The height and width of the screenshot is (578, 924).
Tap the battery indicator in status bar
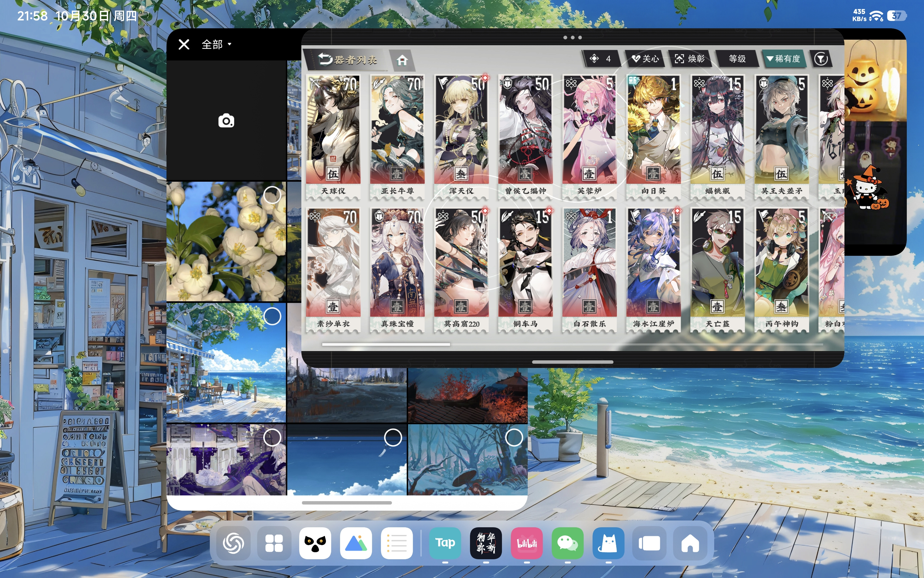click(x=897, y=16)
